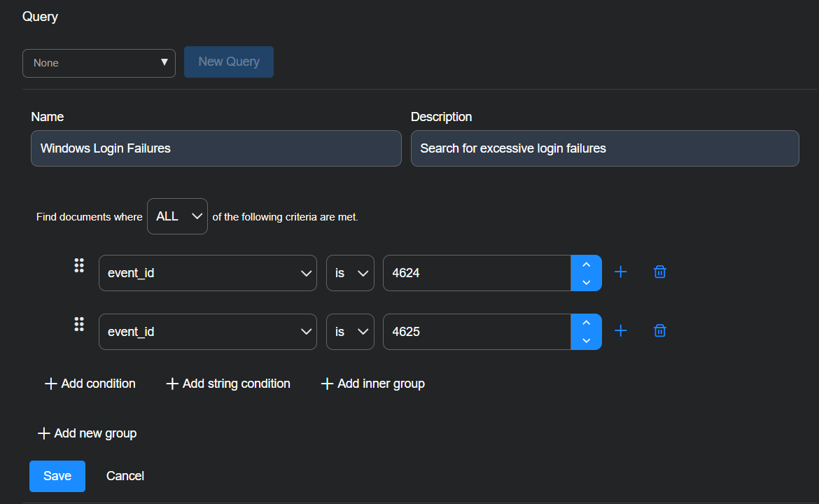Cancel the query edits
819x504 pixels.
(x=125, y=476)
